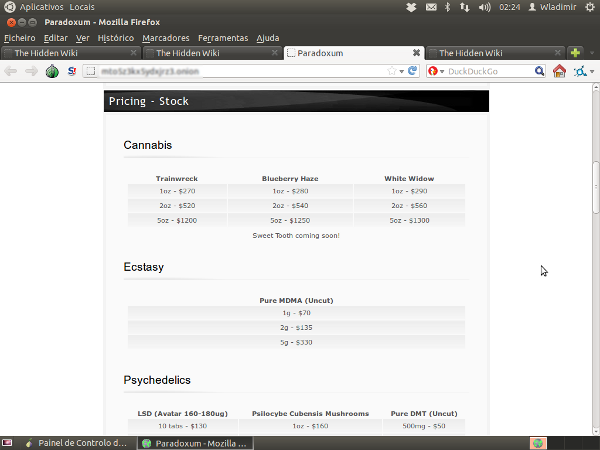The width and height of the screenshot is (600, 450).
Task: Click the NoScript S icon
Action: click(72, 71)
